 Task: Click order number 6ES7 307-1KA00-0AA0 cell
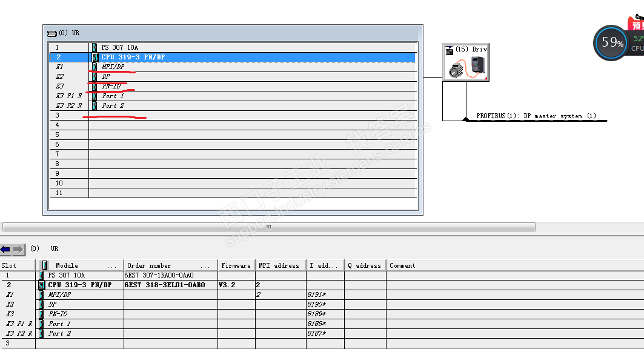point(171,275)
